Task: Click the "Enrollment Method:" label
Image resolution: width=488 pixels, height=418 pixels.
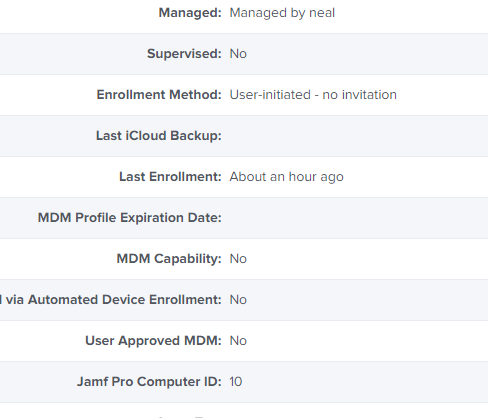Action: click(159, 95)
